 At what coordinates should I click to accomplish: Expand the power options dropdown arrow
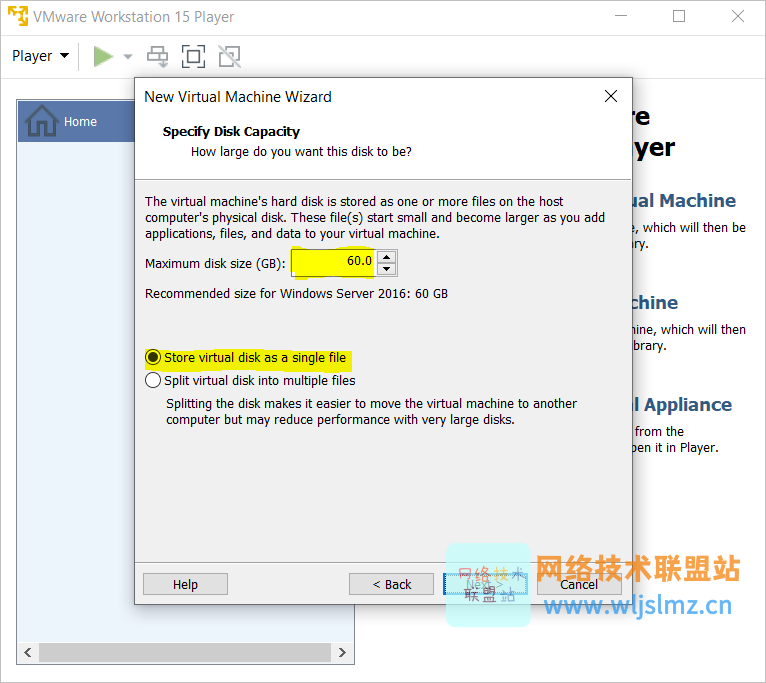[x=128, y=57]
